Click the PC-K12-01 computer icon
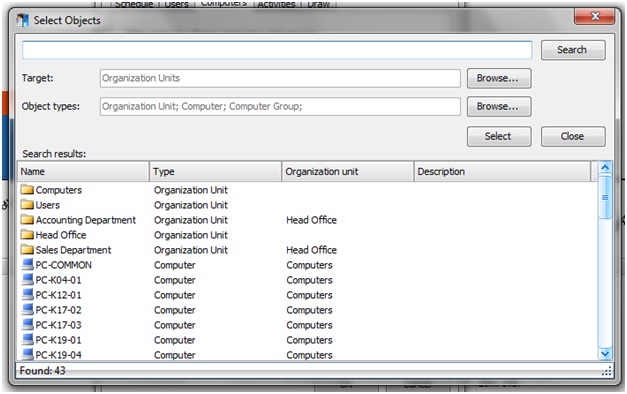The width and height of the screenshot is (627, 394). coord(27,295)
